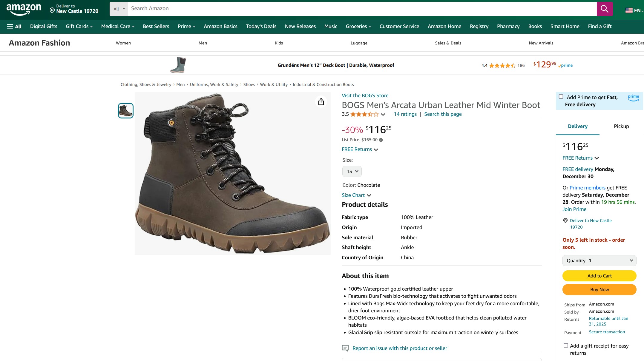
Task: Click the Amazon logo
Action: coord(24,9)
